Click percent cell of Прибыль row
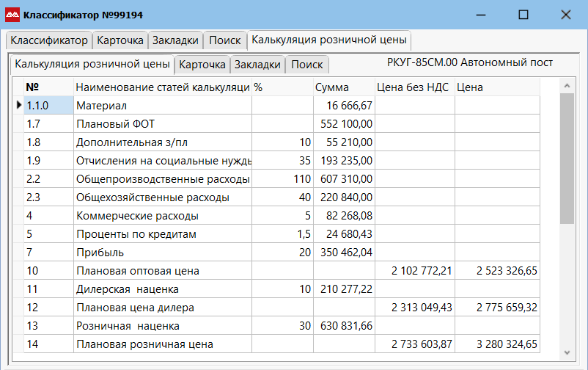Screen dimensions: 588x370 click(282, 253)
